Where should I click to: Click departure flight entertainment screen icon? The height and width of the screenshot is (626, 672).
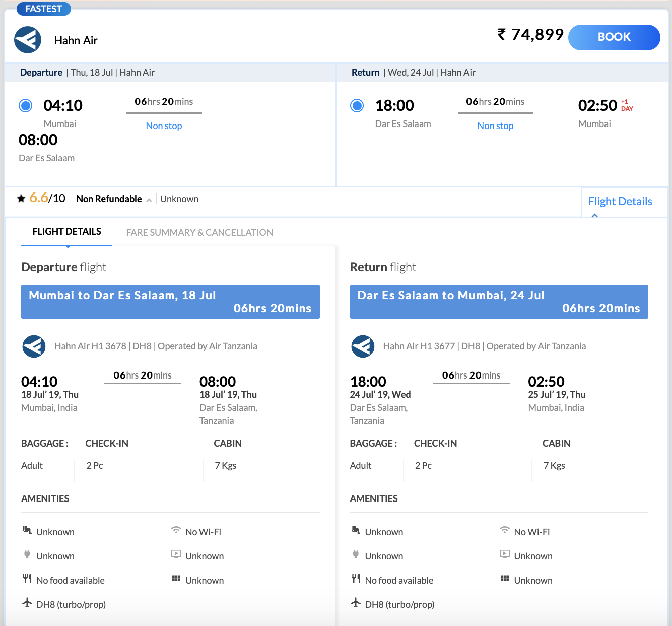pyautogui.click(x=176, y=554)
